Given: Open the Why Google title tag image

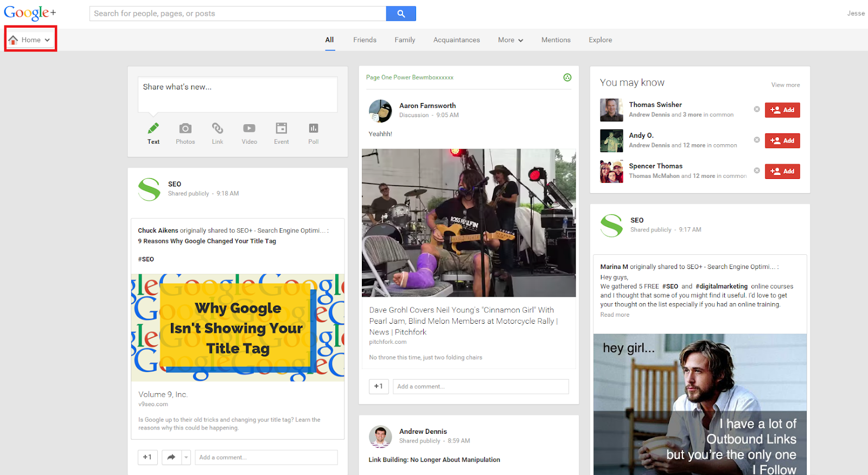Looking at the screenshot, I should pos(238,328).
